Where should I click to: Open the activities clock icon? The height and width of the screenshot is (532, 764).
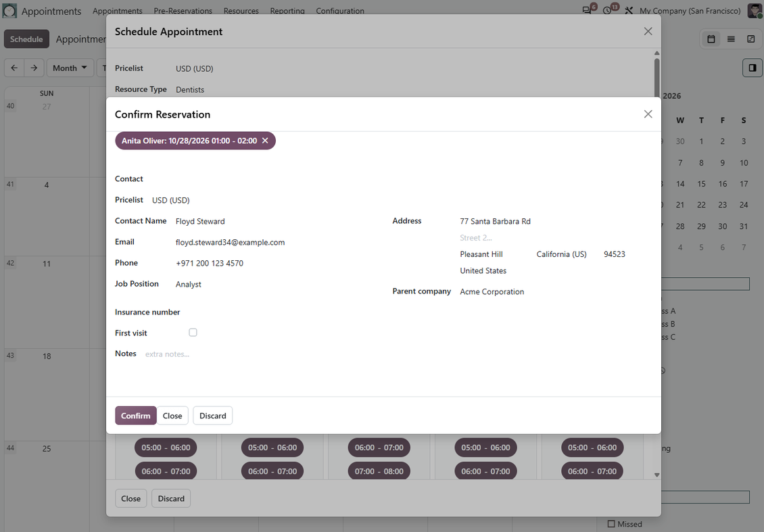point(607,10)
